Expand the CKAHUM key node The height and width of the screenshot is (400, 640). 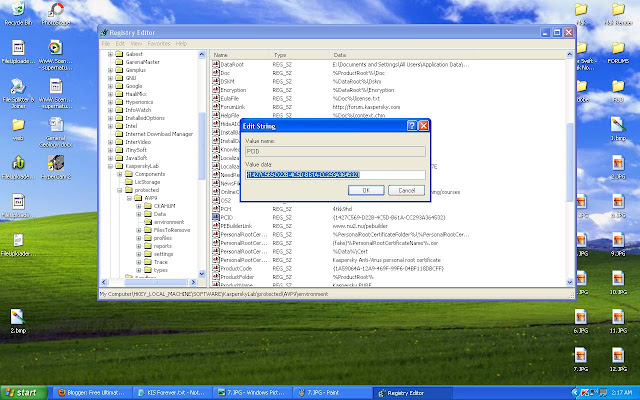pos(139,206)
